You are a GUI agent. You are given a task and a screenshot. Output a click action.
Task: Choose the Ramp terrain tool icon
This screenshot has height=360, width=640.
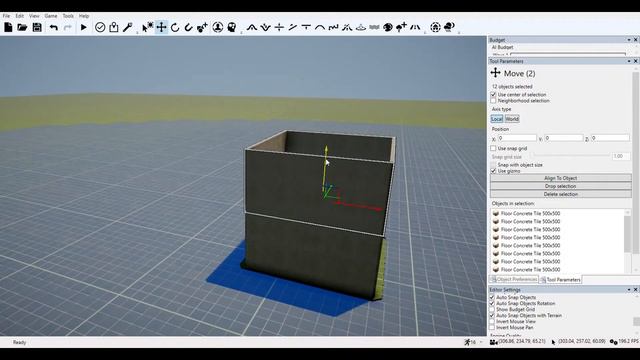(x=293, y=27)
